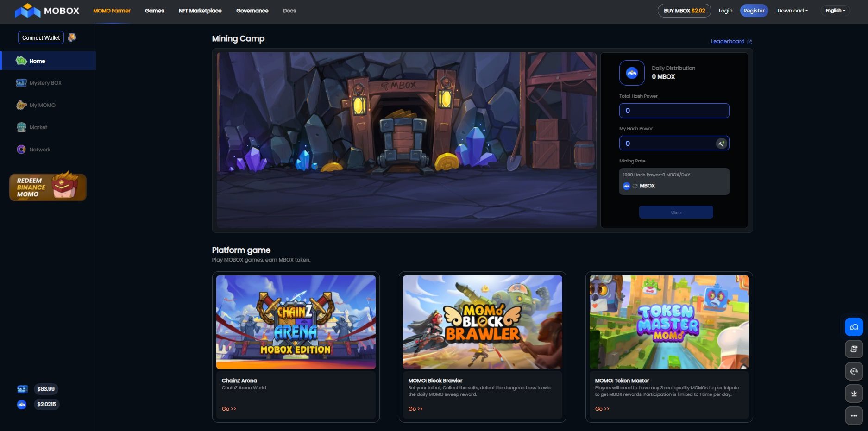Click the Network sidebar label
This screenshot has height=431, width=868.
[40, 150]
